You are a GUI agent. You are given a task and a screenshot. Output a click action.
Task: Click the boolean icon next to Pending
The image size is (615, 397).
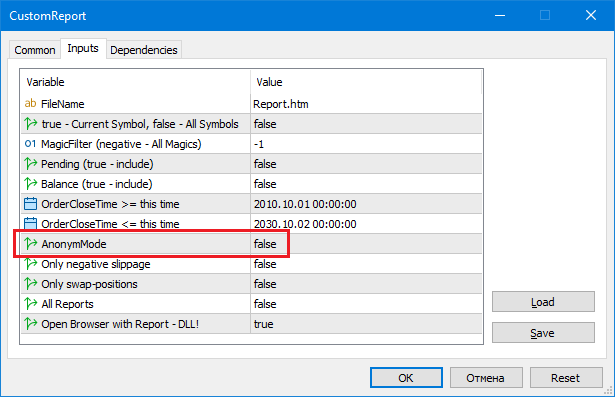tap(31, 164)
